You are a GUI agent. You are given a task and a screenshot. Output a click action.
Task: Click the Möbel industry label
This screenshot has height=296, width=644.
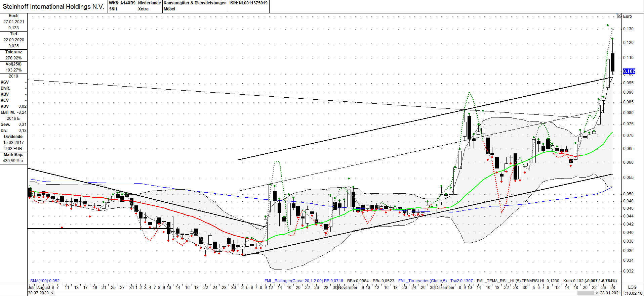(x=169, y=9)
